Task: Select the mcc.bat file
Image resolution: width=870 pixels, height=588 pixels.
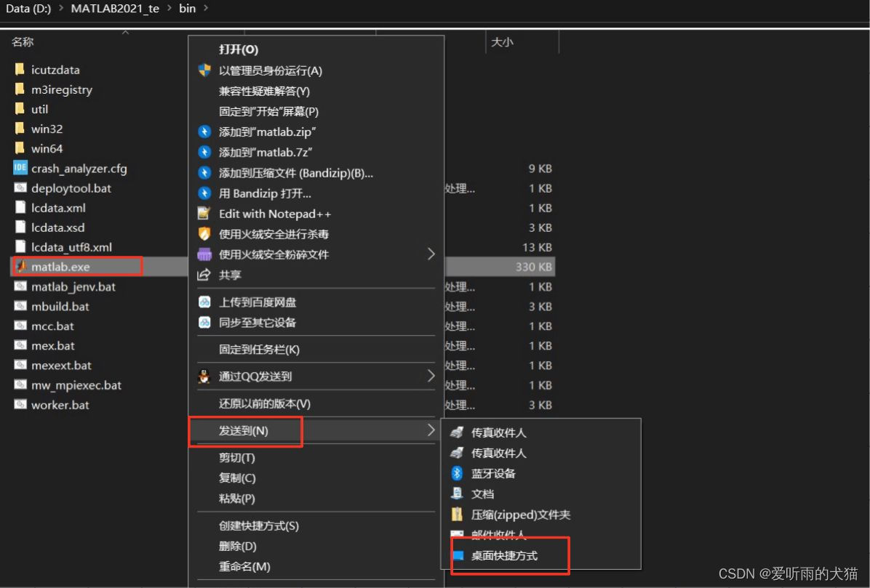Action: tap(52, 326)
